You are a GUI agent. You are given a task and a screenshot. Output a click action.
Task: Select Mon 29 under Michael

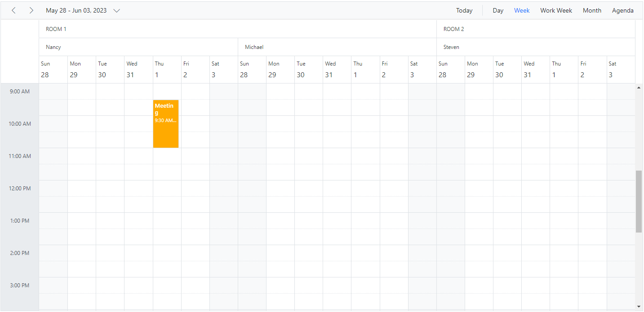[280, 70]
